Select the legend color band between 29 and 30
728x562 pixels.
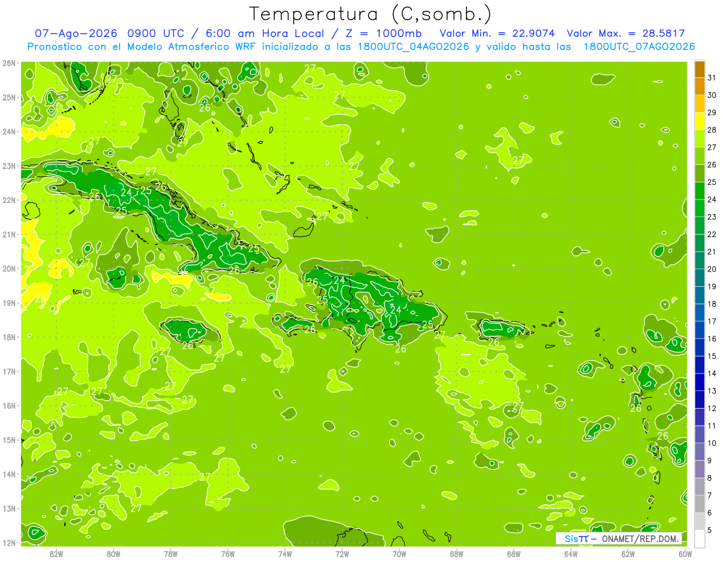(699, 104)
